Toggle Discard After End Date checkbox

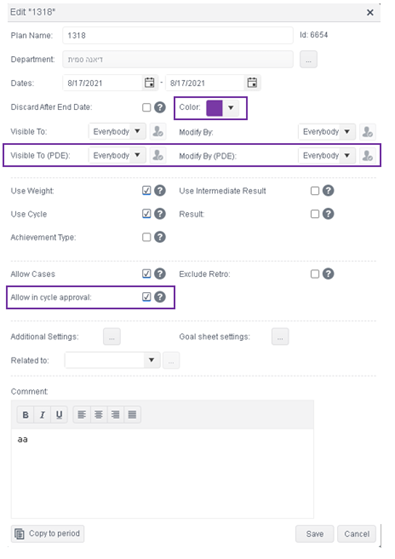click(147, 107)
